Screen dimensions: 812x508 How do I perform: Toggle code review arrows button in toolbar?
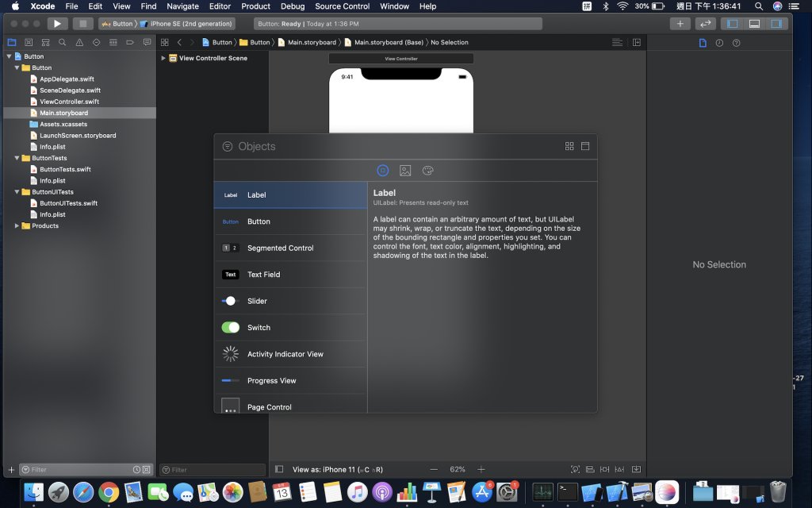pyautogui.click(x=705, y=24)
